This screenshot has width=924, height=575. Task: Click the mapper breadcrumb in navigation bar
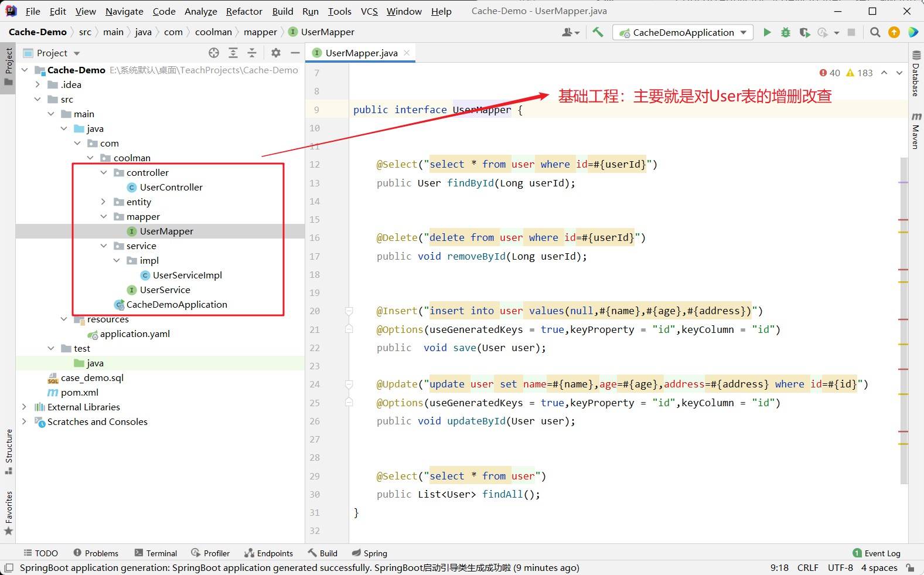(x=260, y=32)
